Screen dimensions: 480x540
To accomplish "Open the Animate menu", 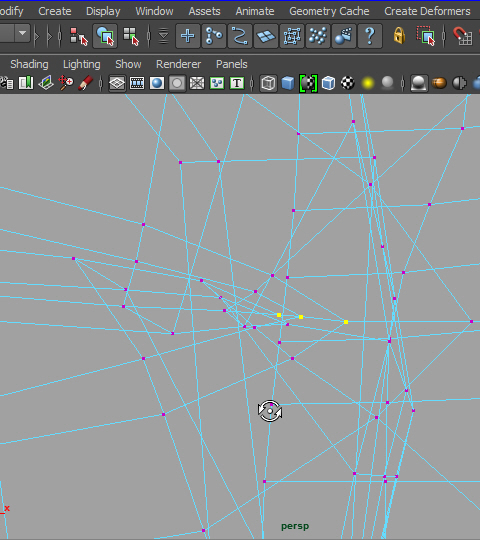I will click(x=255, y=11).
